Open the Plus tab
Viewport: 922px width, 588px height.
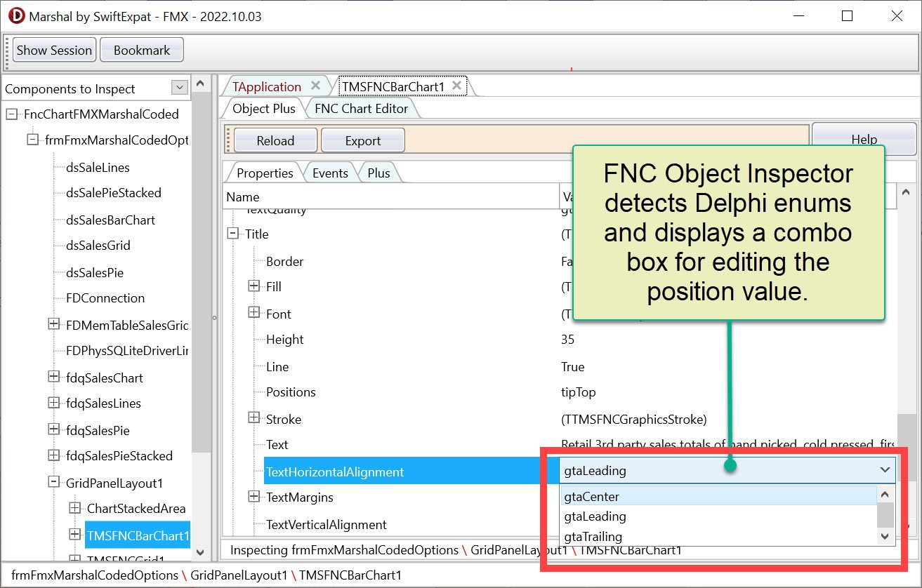378,173
